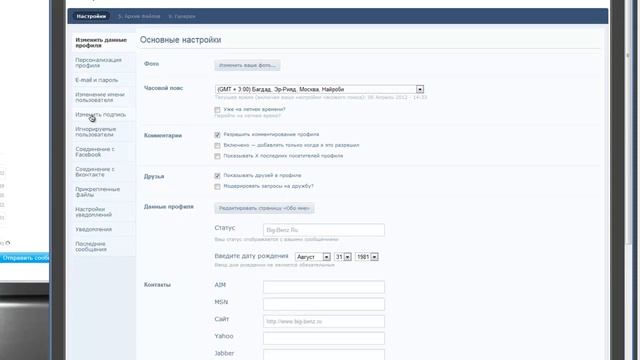Focus the Yahoo contact field
The height and width of the screenshot is (360, 640).
(324, 338)
